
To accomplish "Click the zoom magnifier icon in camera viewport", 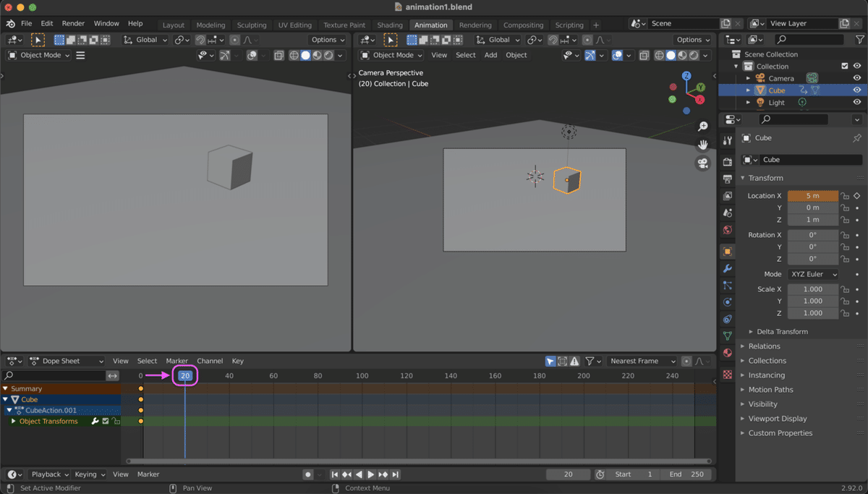I will pyautogui.click(x=702, y=127).
